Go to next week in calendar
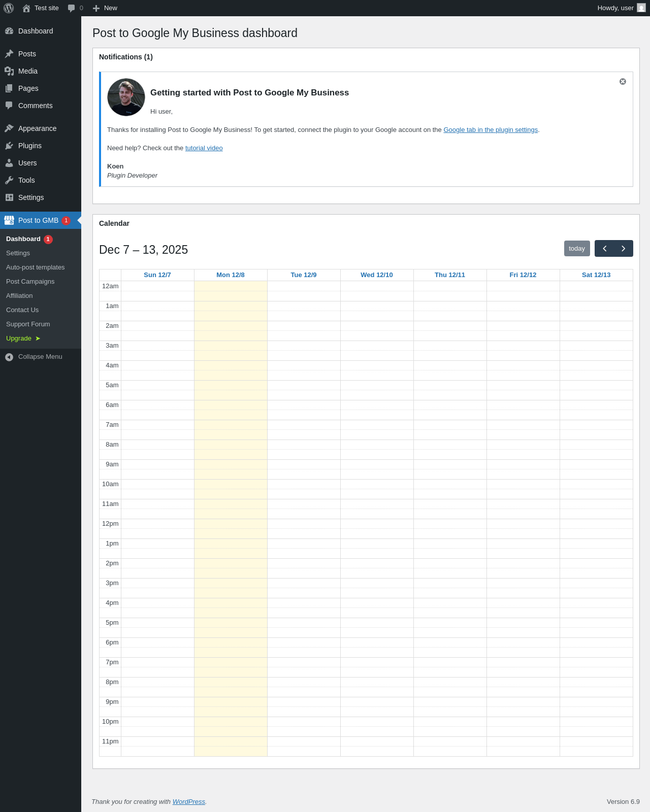Image resolution: width=650 pixels, height=812 pixels. pyautogui.click(x=624, y=249)
